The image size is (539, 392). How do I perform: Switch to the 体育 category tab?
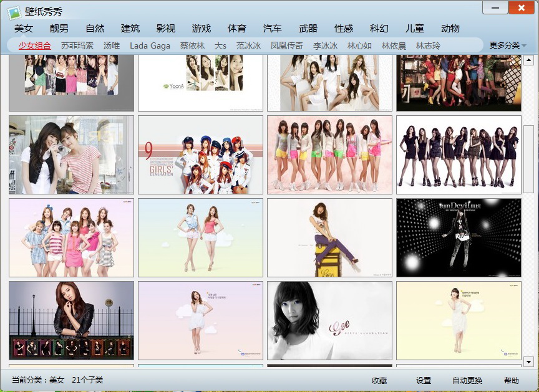237,29
